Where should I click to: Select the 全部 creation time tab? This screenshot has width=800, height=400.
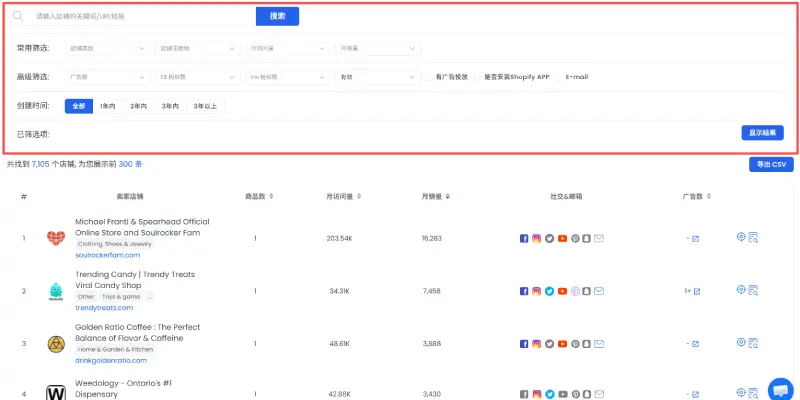(79, 106)
